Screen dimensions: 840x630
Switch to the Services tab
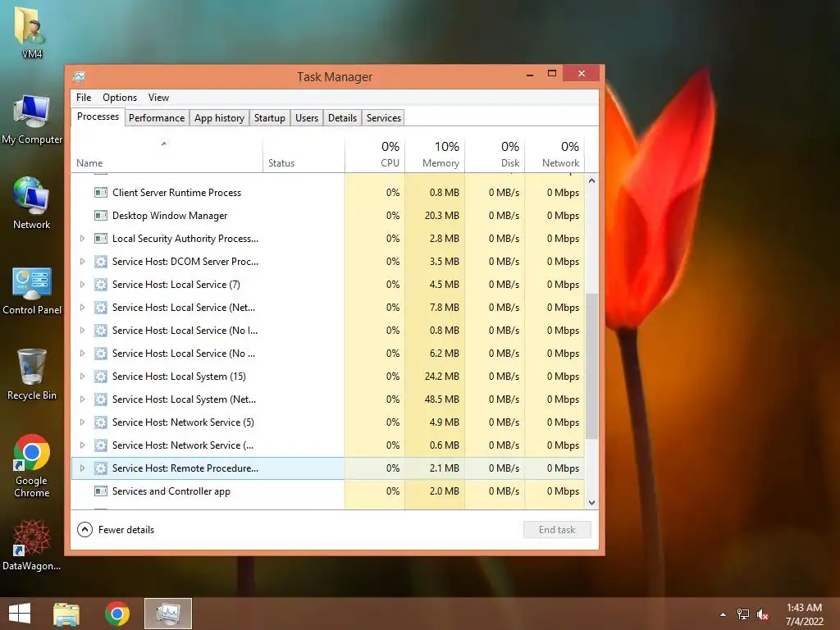(384, 118)
